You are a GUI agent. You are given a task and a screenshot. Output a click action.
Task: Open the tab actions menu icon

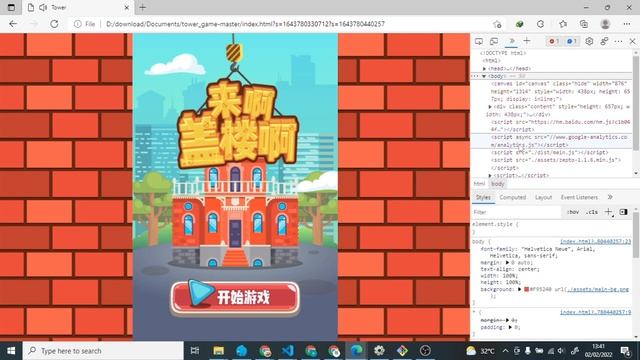(x=11, y=7)
